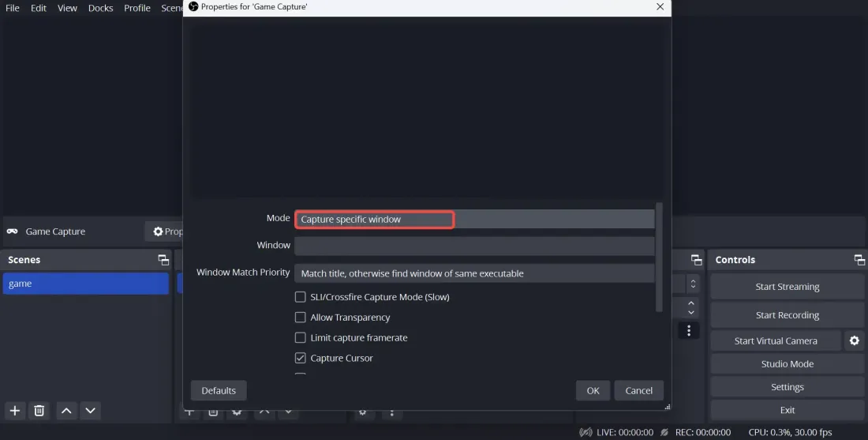
Task: Open the View menu
Action: pyautogui.click(x=67, y=8)
